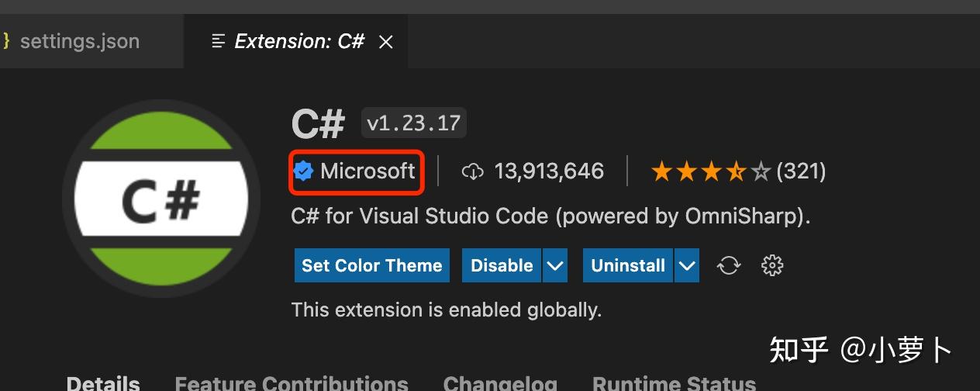Screen dimensions: 980x391
Task: Click the cloud download count icon
Action: tap(472, 171)
